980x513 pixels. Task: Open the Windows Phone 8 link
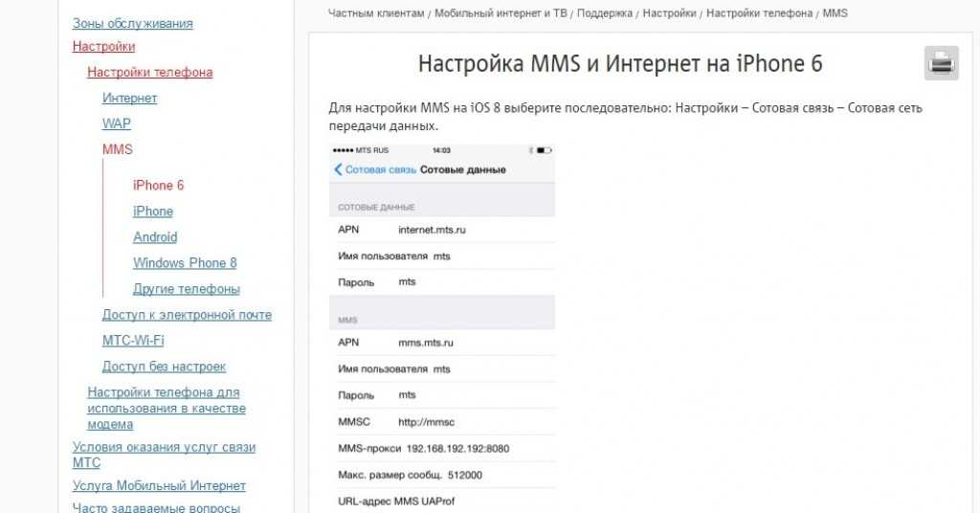point(185,263)
